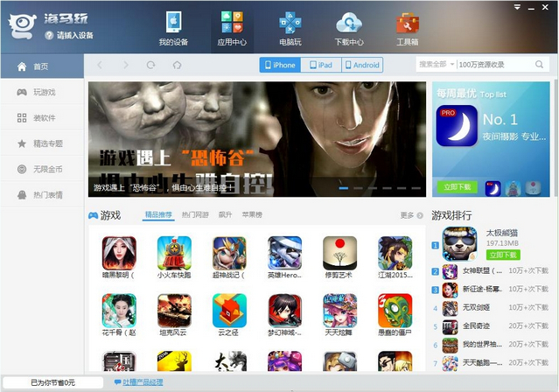The width and height of the screenshot is (559, 392).
Task: Select 热门表情 in the sidebar
Action: (42, 195)
